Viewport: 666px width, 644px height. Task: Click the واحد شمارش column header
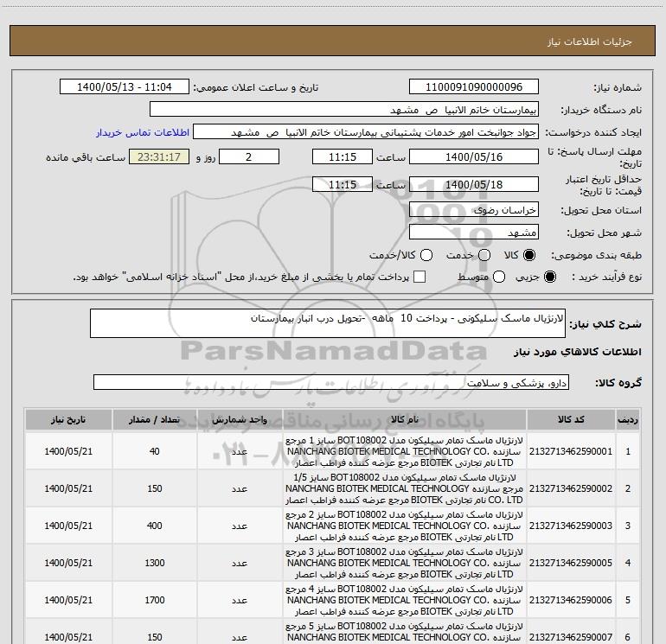[240, 420]
